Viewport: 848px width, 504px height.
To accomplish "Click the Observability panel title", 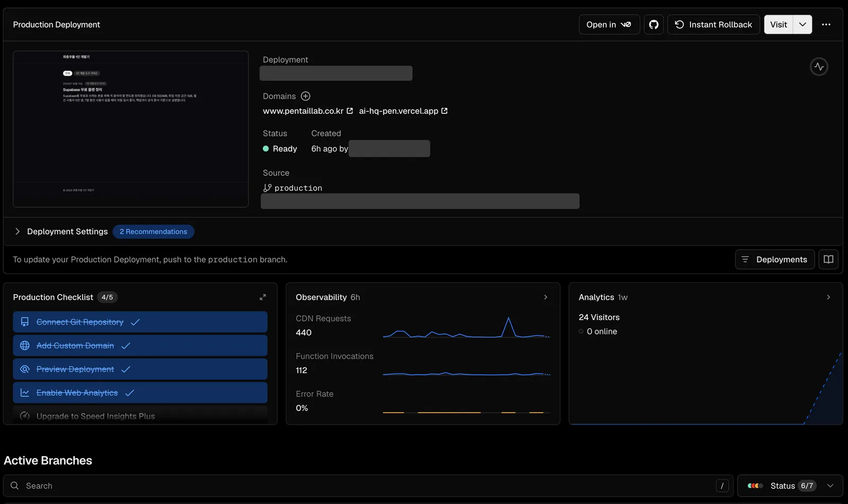I will coord(321,297).
